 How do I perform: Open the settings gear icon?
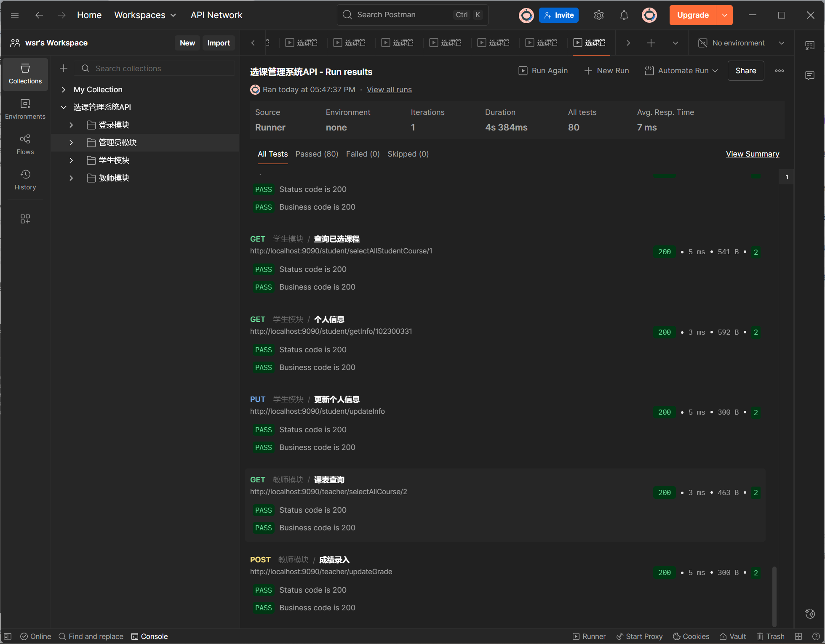tap(598, 16)
